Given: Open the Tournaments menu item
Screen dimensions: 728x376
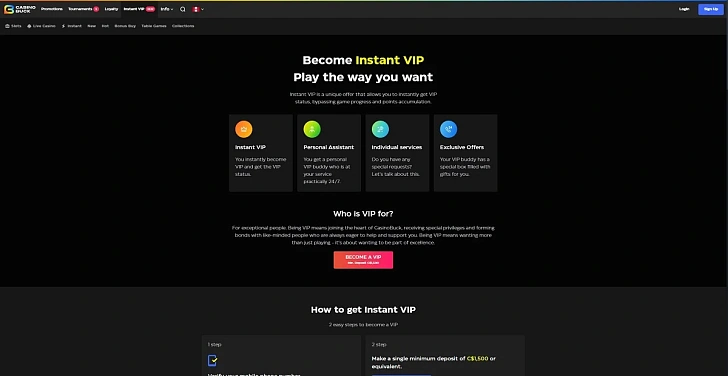Looking at the screenshot, I should click(x=80, y=9).
